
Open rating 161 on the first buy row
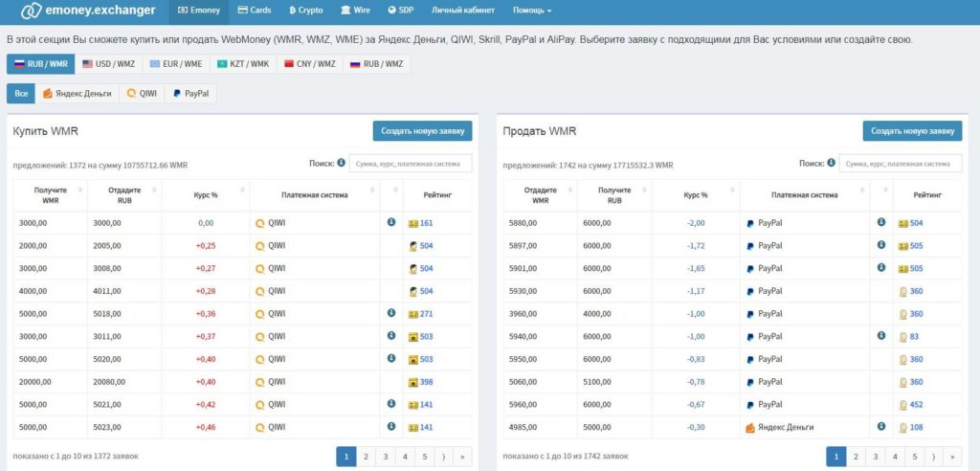click(426, 223)
